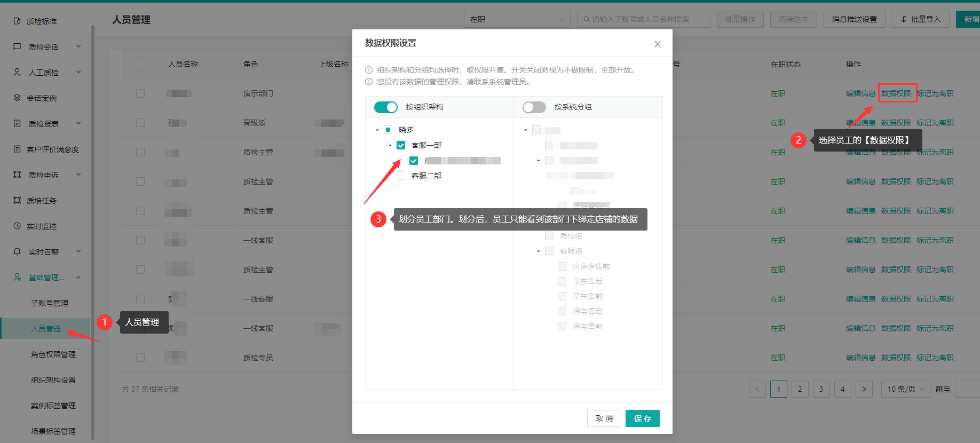Collapse the 基础管理 sidebar menu

click(x=78, y=277)
